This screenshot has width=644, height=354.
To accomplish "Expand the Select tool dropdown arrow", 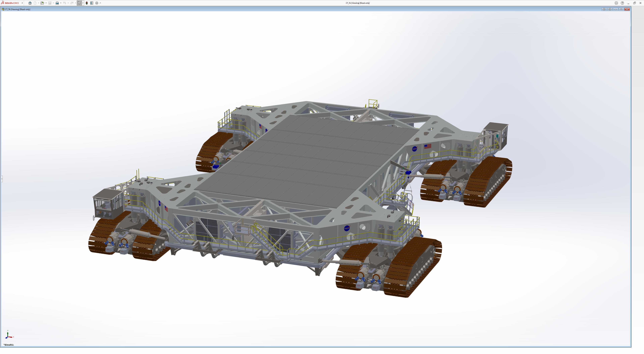I will (83, 3).
